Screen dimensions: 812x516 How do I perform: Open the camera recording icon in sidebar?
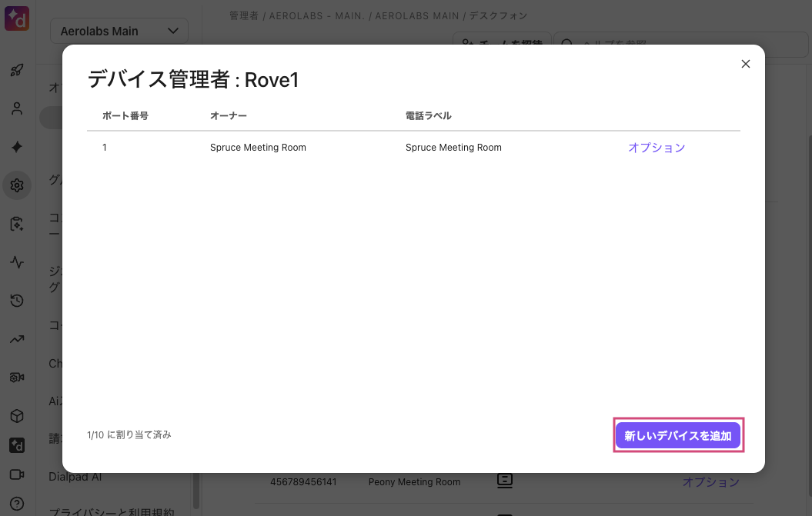click(x=17, y=378)
